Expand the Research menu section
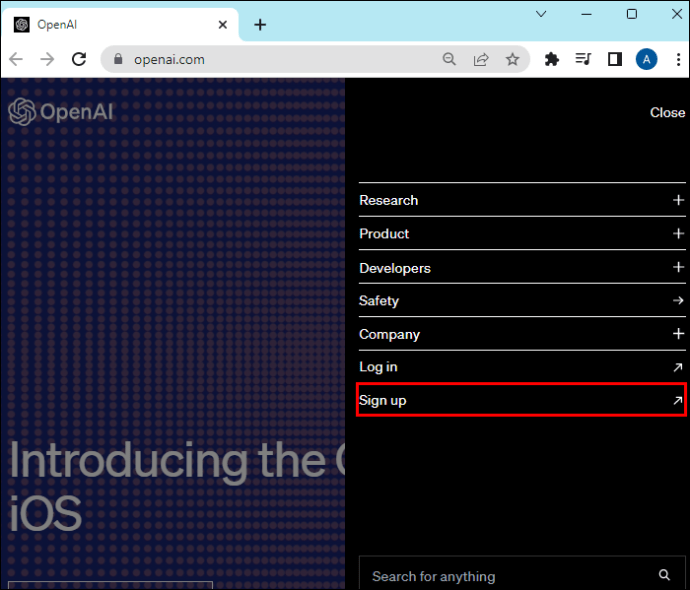 [522, 200]
